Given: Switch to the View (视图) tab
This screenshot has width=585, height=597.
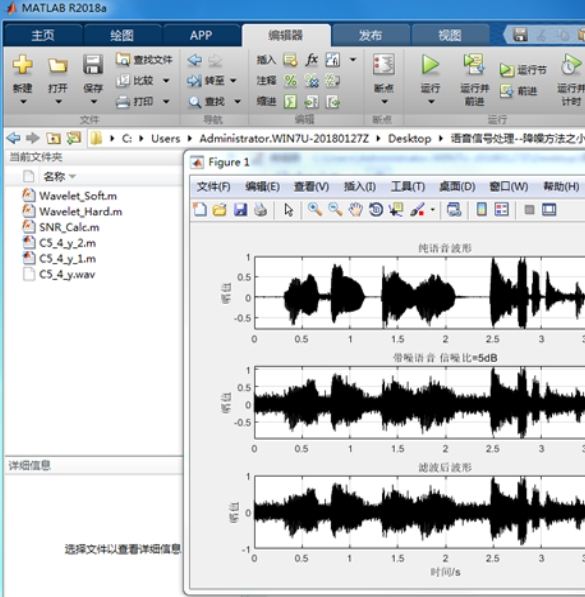Looking at the screenshot, I should click(450, 35).
